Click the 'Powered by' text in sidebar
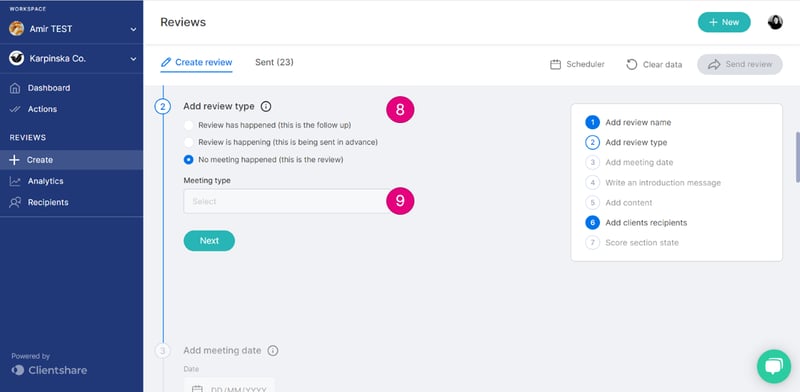Screen dimensions: 800x392 click(x=31, y=356)
